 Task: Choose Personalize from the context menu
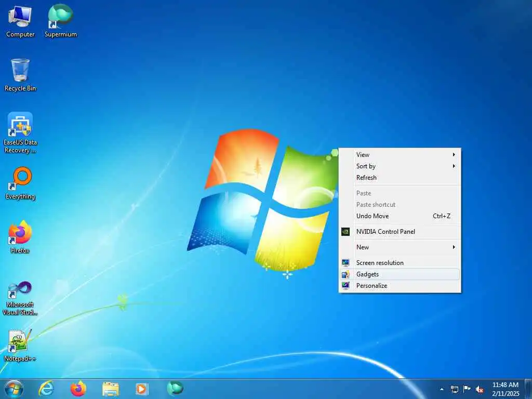click(400, 286)
